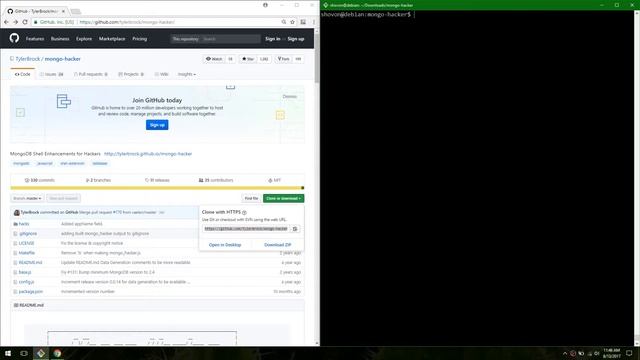Click the Watch button
This screenshot has height=360, width=640.
(214, 59)
